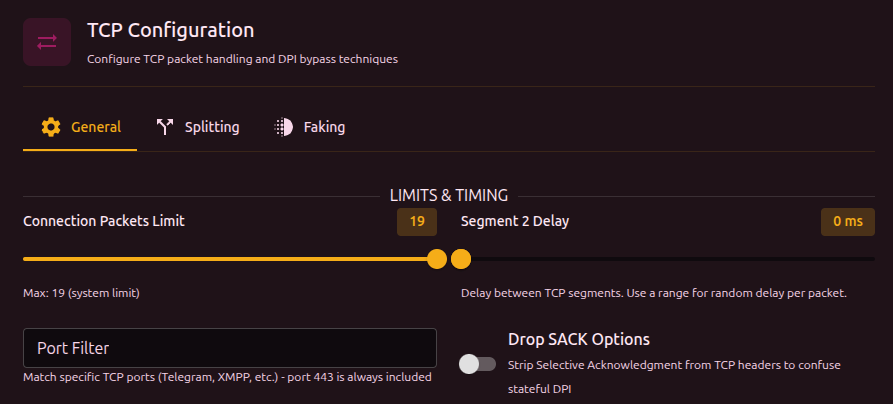The image size is (893, 404).
Task: Click the split-arrow icon beside Splitting
Action: pyautogui.click(x=166, y=127)
